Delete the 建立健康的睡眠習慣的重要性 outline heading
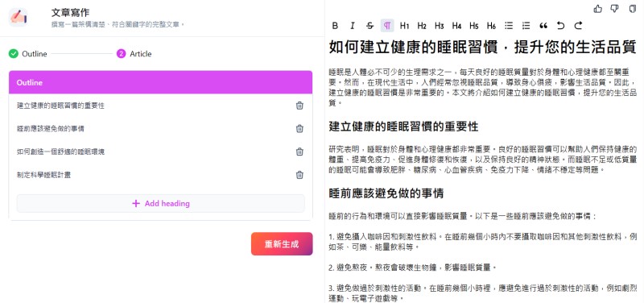 tap(299, 106)
